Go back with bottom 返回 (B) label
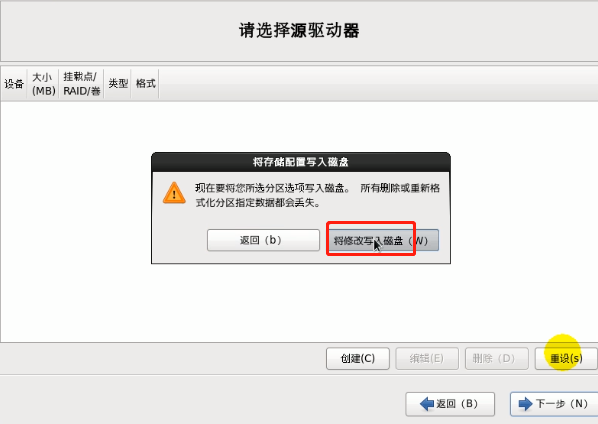Viewport: 598px width, 424px height. pos(457,403)
